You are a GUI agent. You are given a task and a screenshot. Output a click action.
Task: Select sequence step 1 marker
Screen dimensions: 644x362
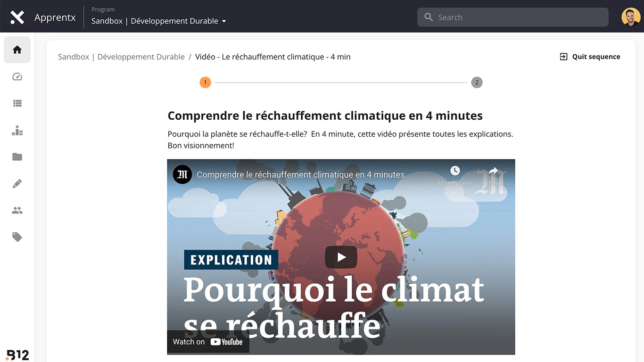(x=205, y=82)
